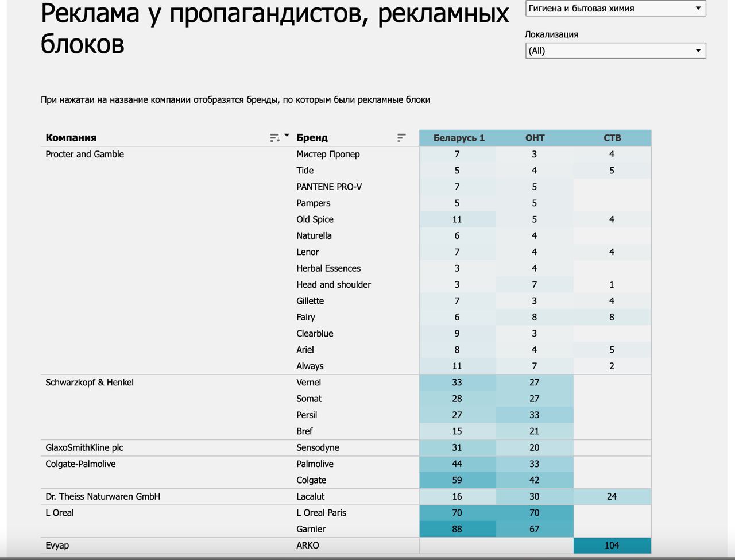Open the Локализация (All) dropdown

616,51
